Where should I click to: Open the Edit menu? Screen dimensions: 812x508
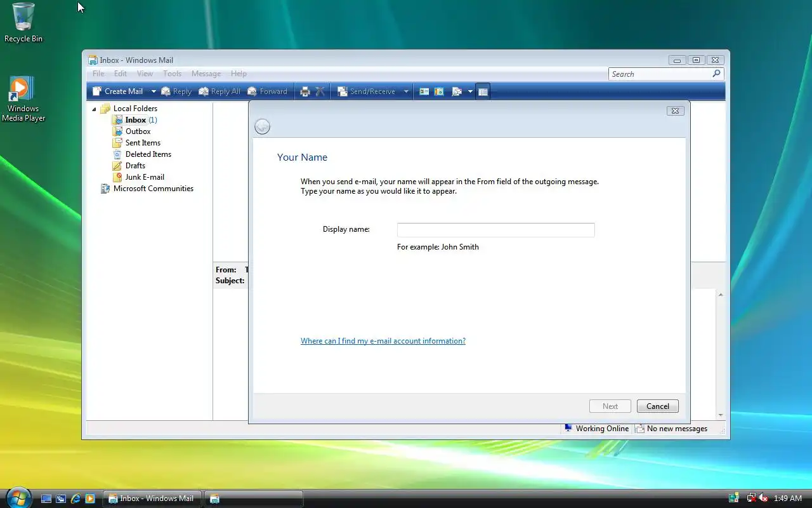[x=121, y=74]
